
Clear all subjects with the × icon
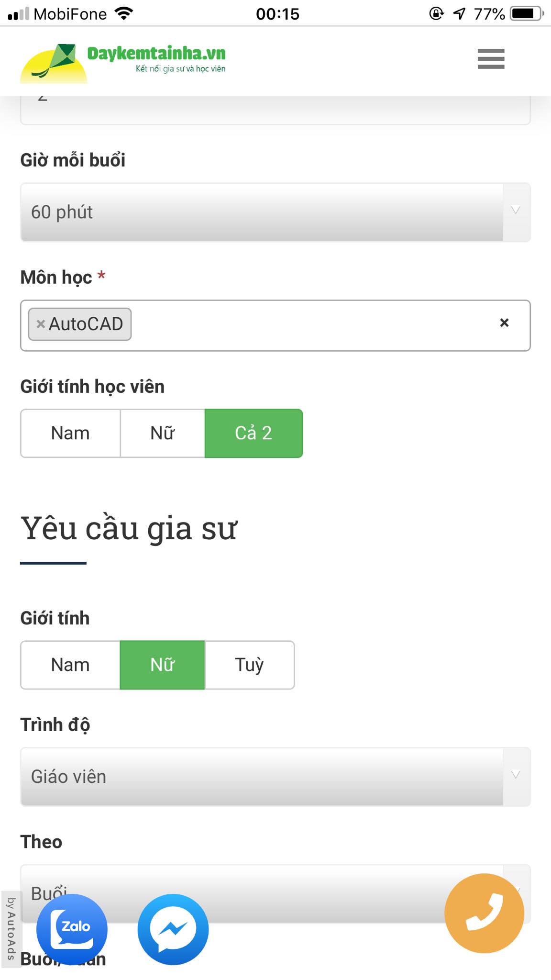pos(503,323)
